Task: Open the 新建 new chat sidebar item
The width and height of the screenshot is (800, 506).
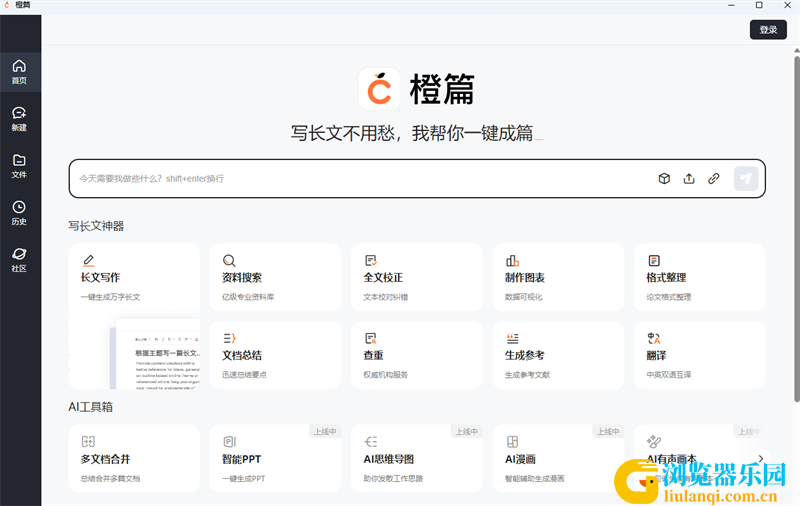Action: (19, 119)
